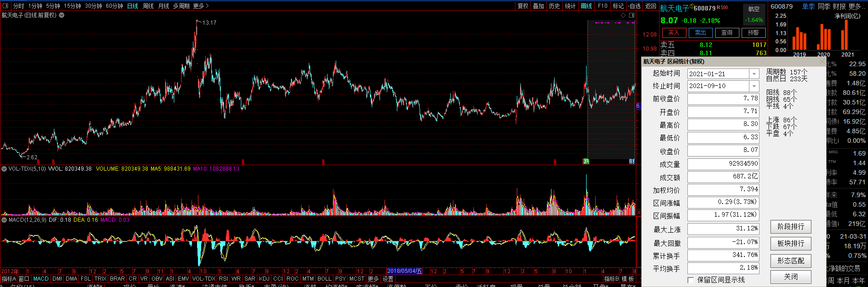Switch to the 5分钟 timeframe

53,6
